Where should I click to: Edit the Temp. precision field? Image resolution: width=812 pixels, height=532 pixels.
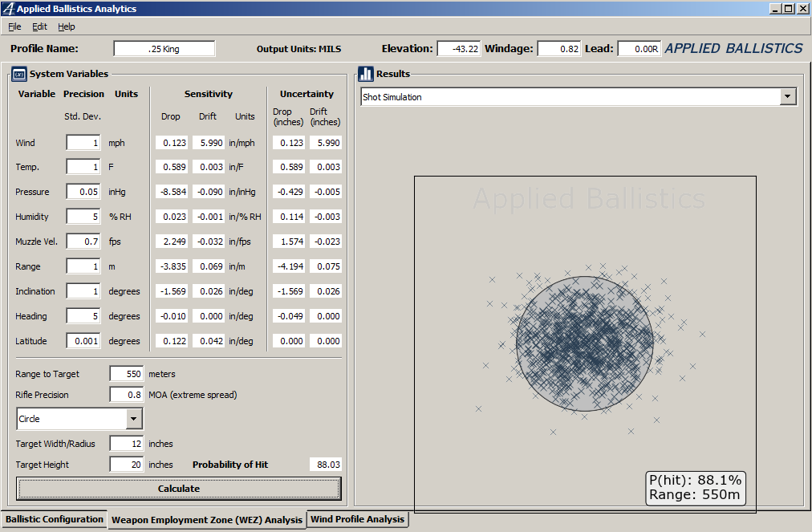(83, 167)
